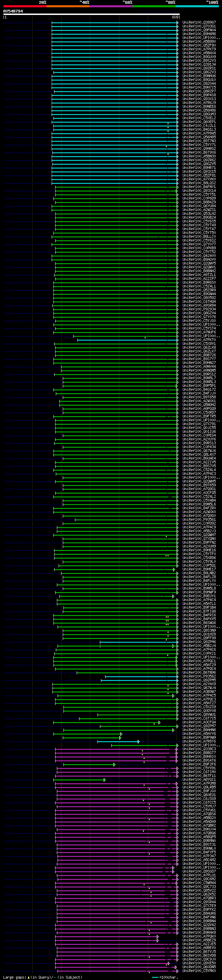Select the UniRef100_Q6ZLK7 label
The height and width of the screenshot is (980, 222).
(199, 351)
